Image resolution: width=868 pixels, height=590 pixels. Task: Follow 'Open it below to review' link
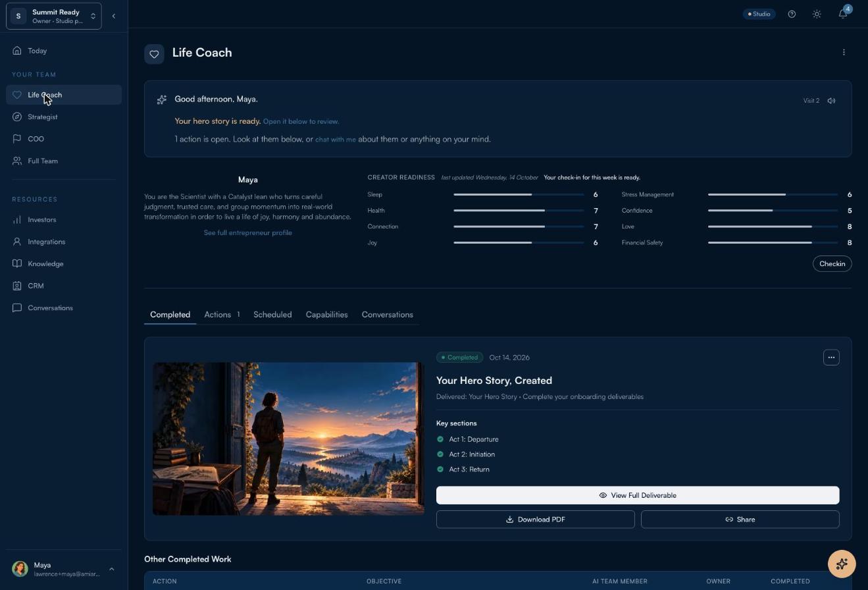[301, 122]
